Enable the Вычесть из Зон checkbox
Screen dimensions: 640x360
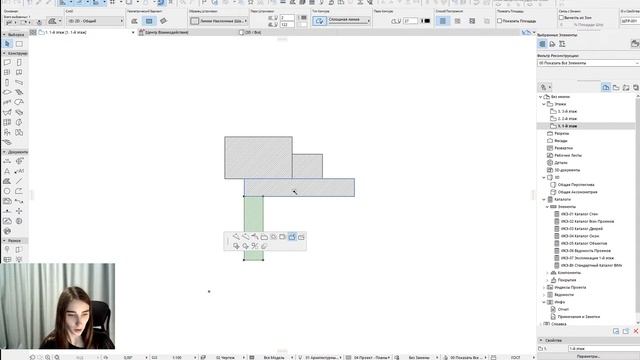click(x=561, y=18)
